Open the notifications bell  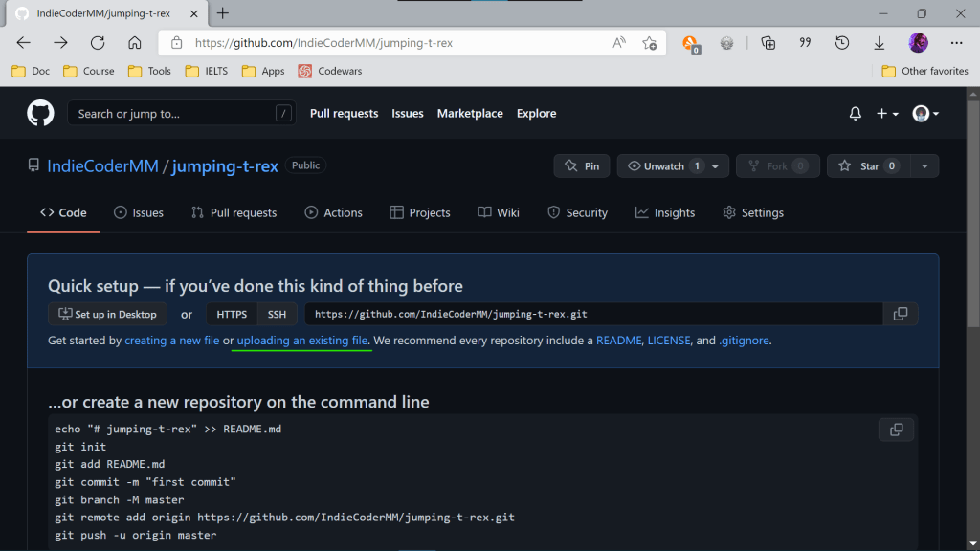[x=855, y=113]
